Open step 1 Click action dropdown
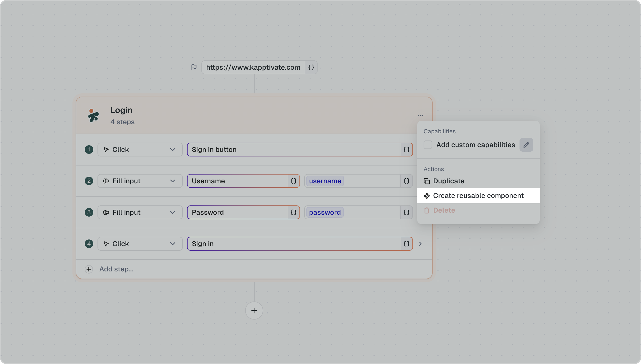 (x=140, y=150)
